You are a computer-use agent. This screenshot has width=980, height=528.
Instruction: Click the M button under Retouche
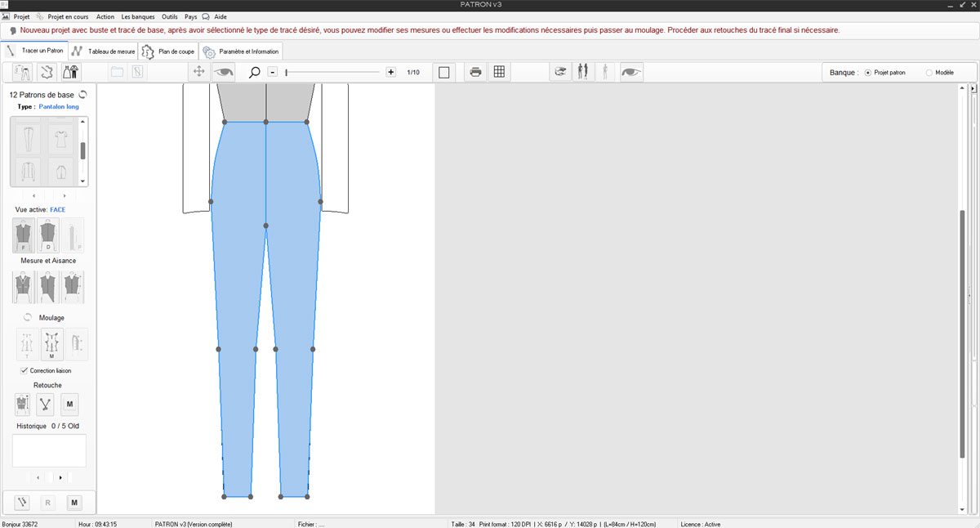[x=69, y=403]
